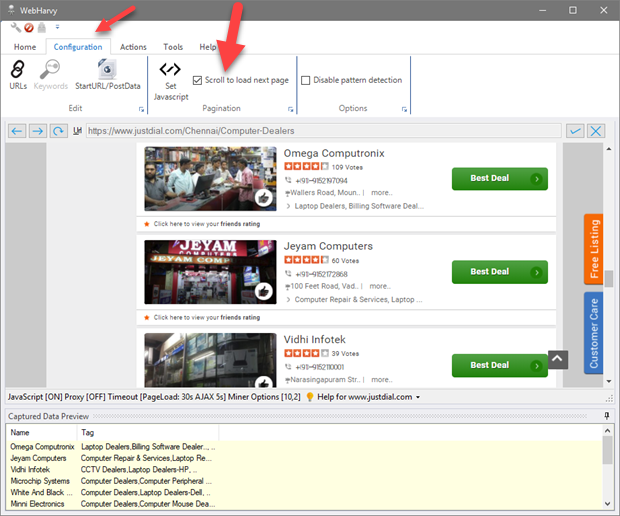Open the Tools ribbon tab
This screenshot has height=516, width=620.
(173, 47)
